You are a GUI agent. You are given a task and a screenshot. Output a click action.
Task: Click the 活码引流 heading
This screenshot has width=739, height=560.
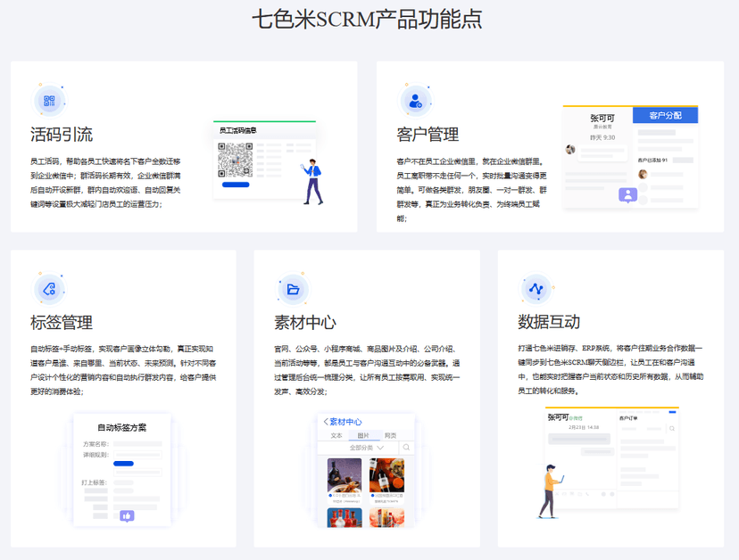point(62,135)
